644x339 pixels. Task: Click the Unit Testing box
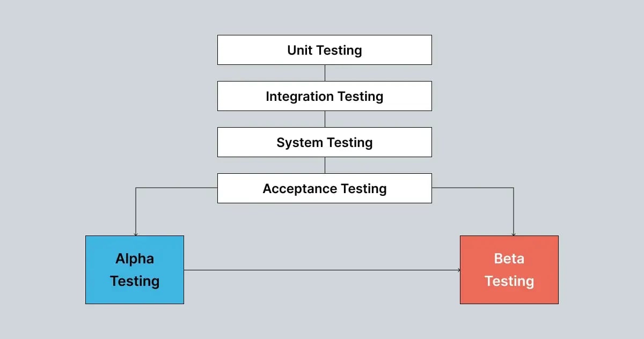(324, 50)
